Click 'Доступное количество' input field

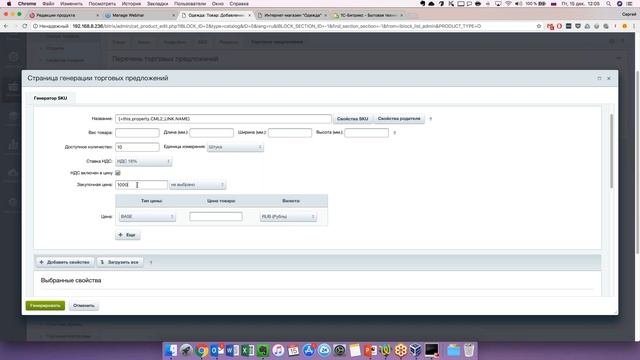coord(137,147)
